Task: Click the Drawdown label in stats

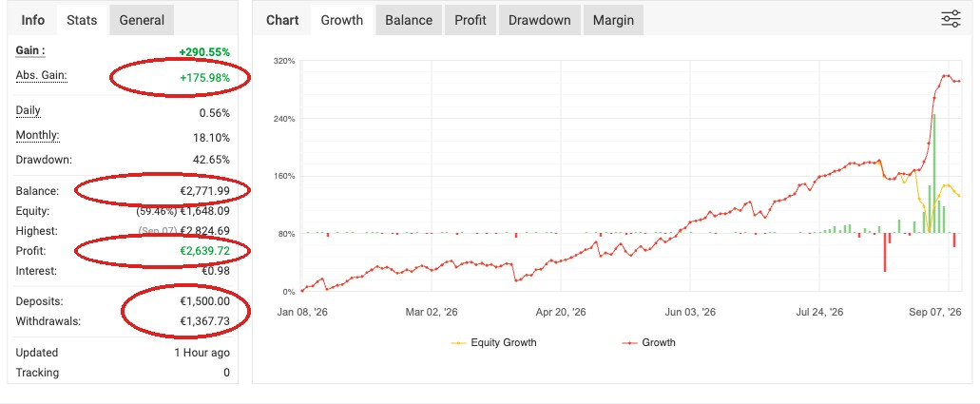Action: [44, 160]
